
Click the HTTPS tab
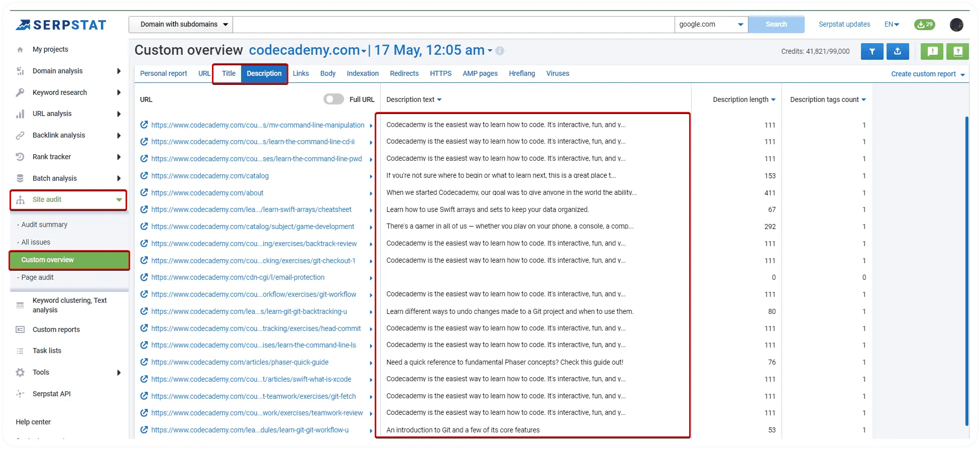441,73
